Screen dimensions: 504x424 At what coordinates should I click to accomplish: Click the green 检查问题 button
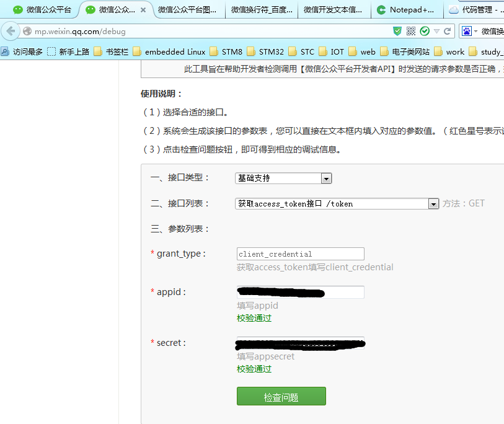[x=281, y=397]
